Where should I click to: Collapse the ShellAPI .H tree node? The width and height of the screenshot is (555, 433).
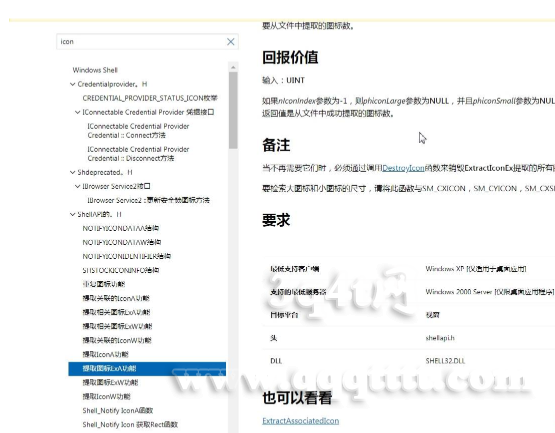point(72,215)
